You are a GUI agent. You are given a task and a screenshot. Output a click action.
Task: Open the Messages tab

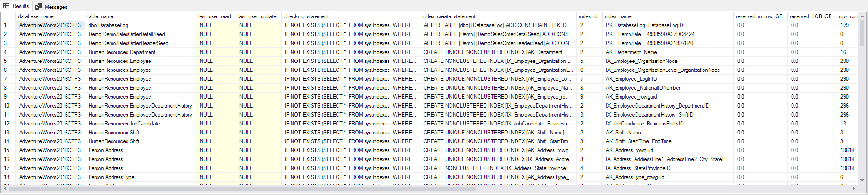point(51,7)
